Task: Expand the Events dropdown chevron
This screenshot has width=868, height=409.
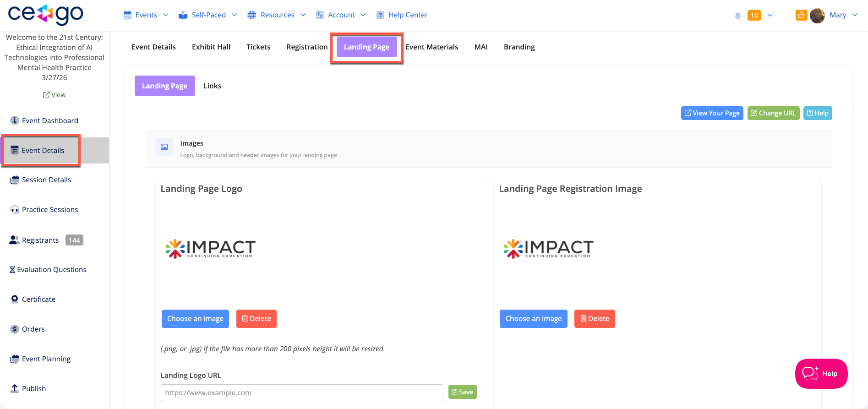Action: pos(166,15)
